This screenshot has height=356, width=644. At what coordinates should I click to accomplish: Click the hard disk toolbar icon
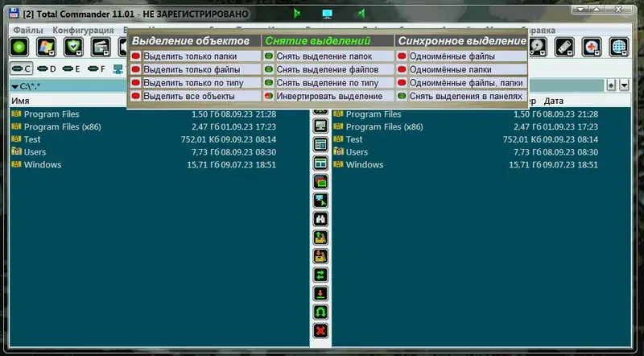pos(537,47)
